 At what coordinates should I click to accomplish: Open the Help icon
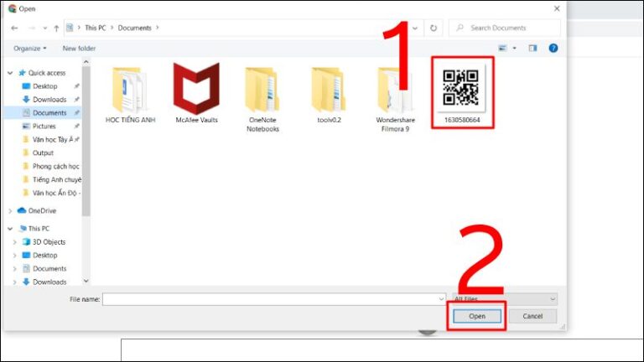pyautogui.click(x=553, y=49)
